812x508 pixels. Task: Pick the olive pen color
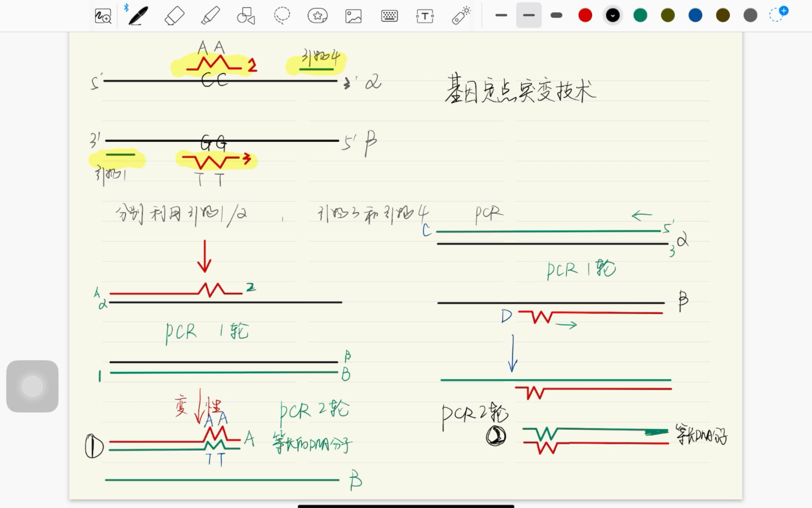click(668, 16)
